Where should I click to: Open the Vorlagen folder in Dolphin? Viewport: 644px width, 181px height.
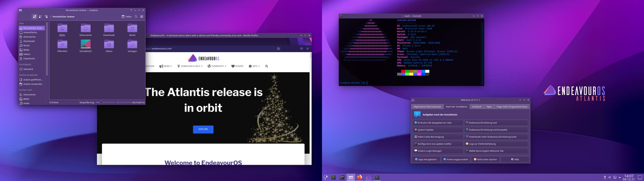(x=132, y=46)
